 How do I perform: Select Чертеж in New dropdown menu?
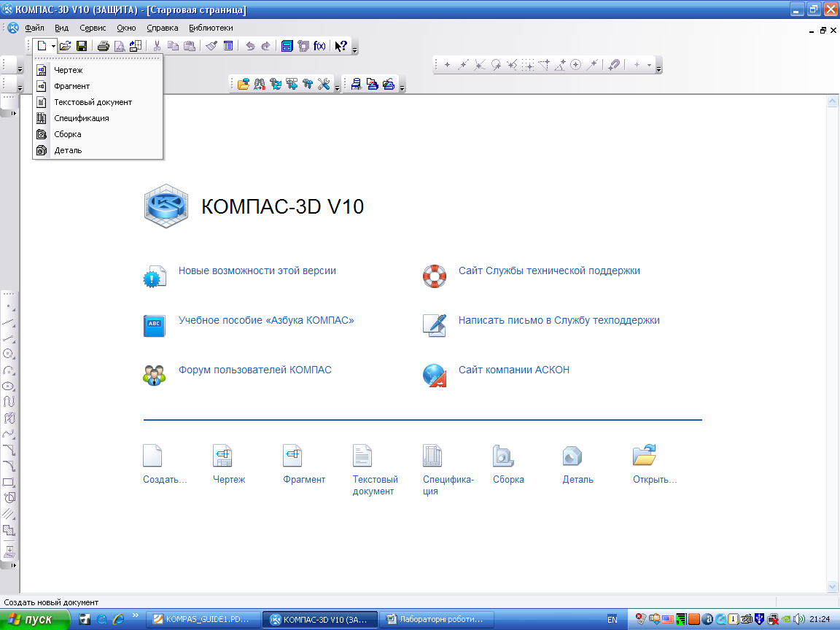[x=98, y=70]
